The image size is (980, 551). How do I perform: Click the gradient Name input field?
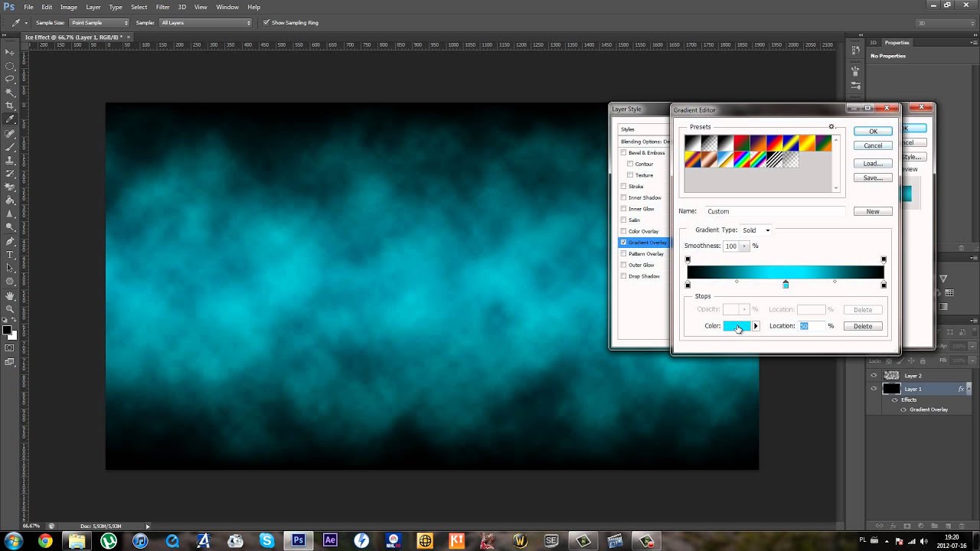[775, 211]
